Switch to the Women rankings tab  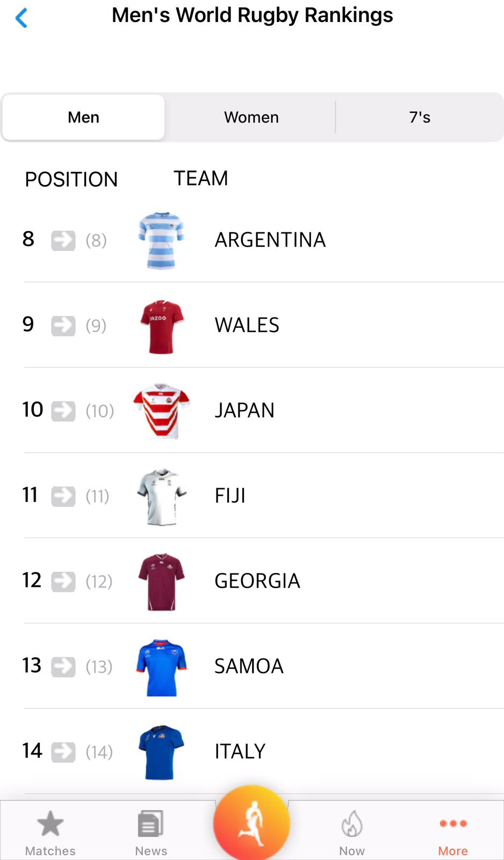click(x=251, y=117)
